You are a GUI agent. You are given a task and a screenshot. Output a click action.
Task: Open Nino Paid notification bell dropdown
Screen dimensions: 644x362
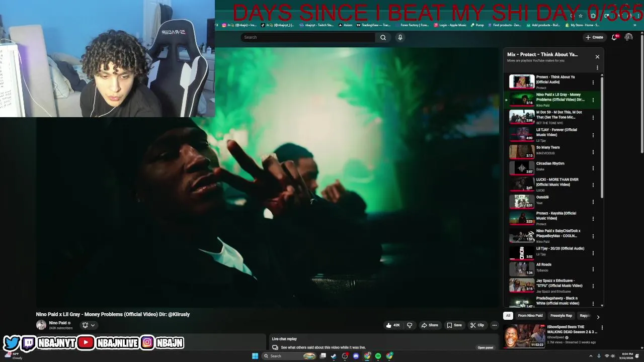pos(89,325)
